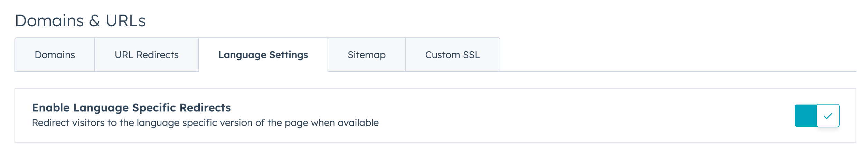Turn off the language redirect switch

(817, 116)
